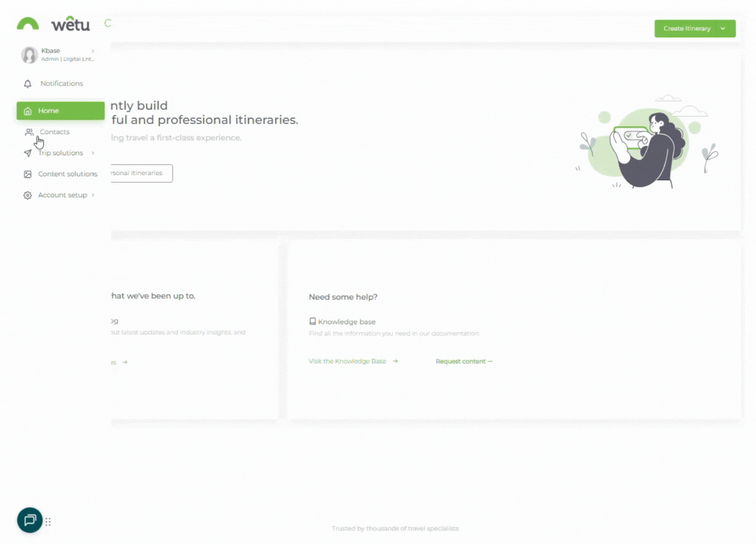Click the personal itineraries button
The width and height of the screenshot is (756, 544).
142,173
